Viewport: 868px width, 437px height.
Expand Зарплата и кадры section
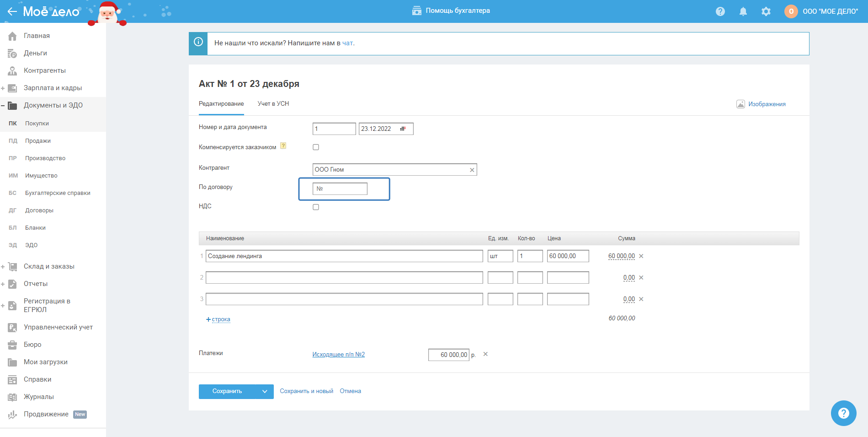pyautogui.click(x=3, y=88)
